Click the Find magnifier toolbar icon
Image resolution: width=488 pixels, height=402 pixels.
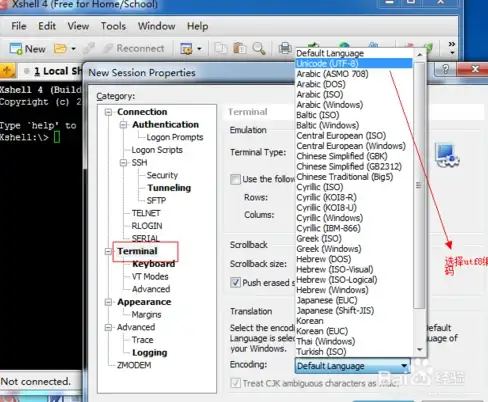pos(259,49)
